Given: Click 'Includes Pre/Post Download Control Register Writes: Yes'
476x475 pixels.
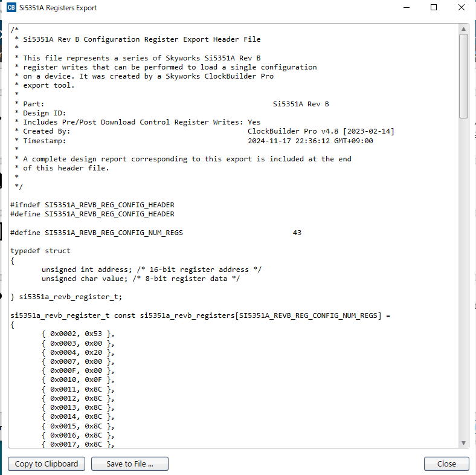Looking at the screenshot, I should 142,122.
